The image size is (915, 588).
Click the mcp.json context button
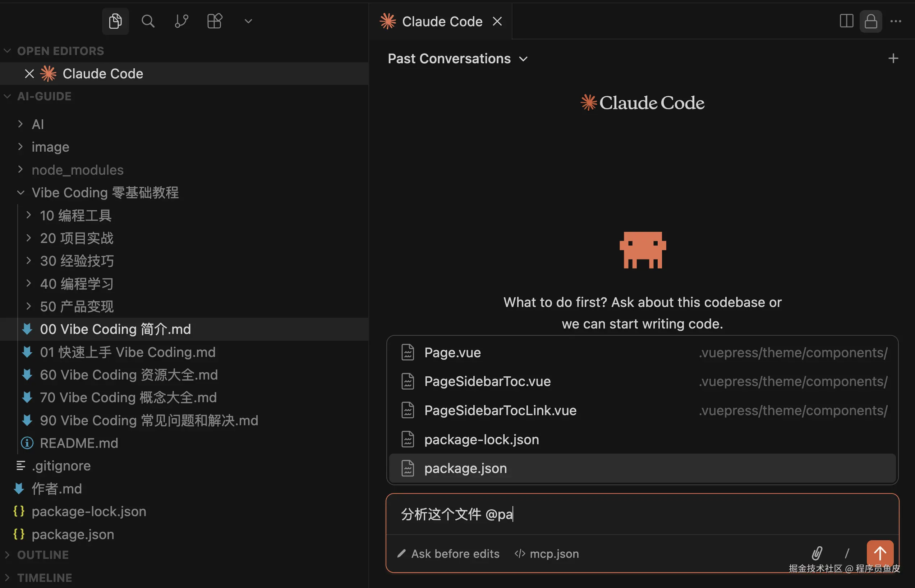(x=547, y=553)
